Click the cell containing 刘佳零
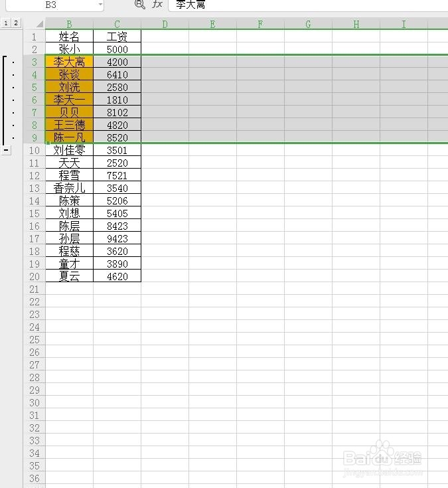This screenshot has height=488, width=448. [70, 150]
